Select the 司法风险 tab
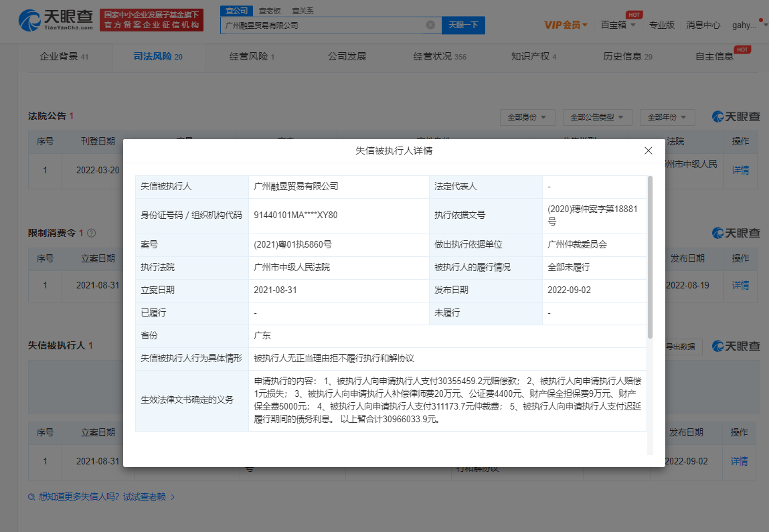The image size is (769, 532). 158,57
